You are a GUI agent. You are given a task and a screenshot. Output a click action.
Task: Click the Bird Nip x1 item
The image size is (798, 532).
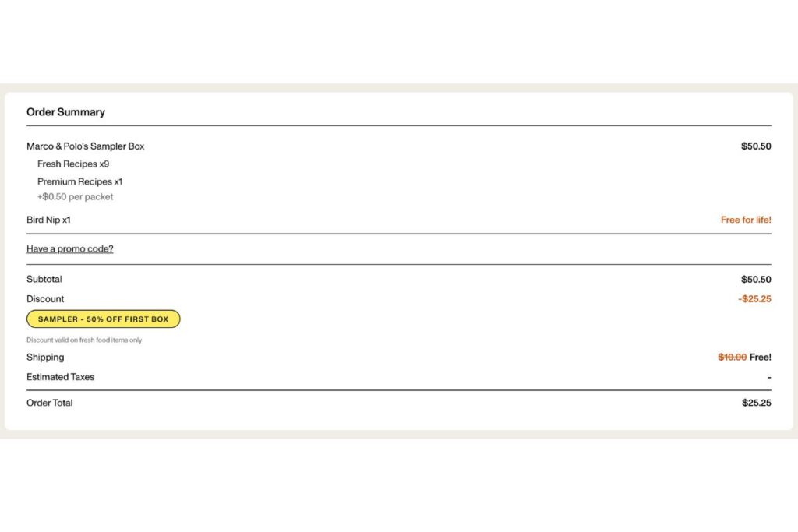48,220
